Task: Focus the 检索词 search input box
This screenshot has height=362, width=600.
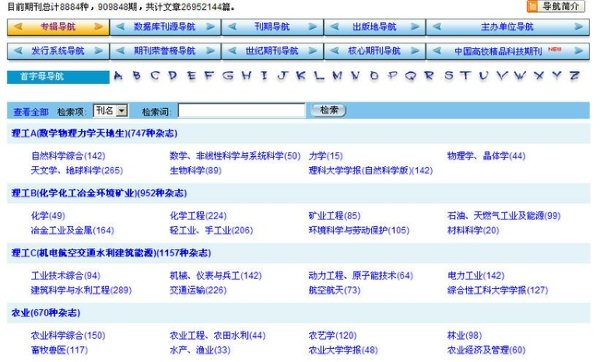Action: tap(242, 111)
